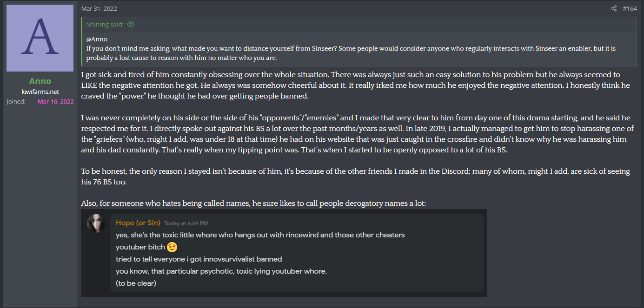Click the Mar 31, 2022 post date
The image size is (644, 308).
(x=99, y=8)
